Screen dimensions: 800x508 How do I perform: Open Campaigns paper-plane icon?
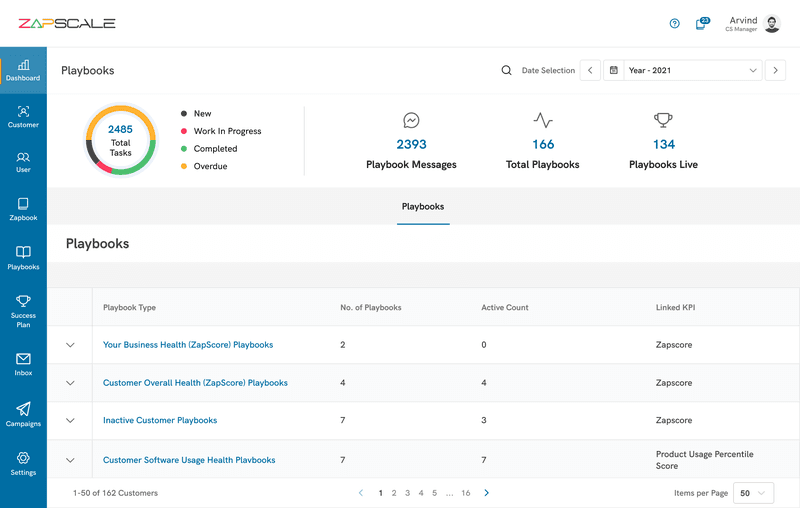coord(23,409)
